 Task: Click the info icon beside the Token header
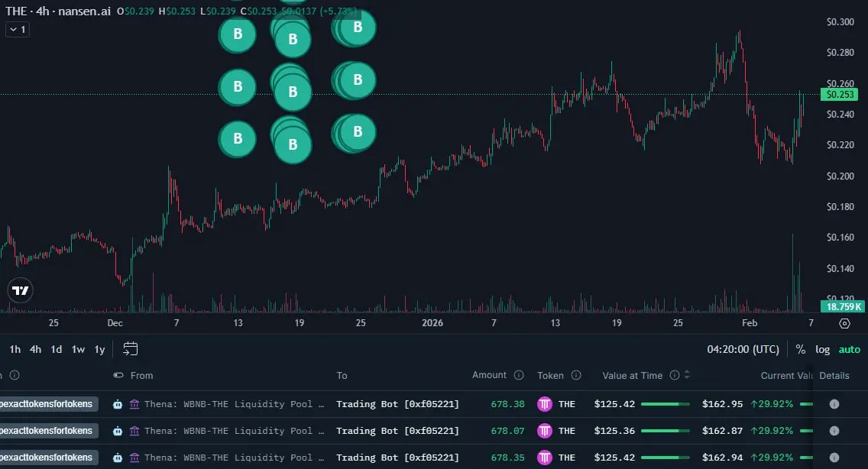point(575,375)
